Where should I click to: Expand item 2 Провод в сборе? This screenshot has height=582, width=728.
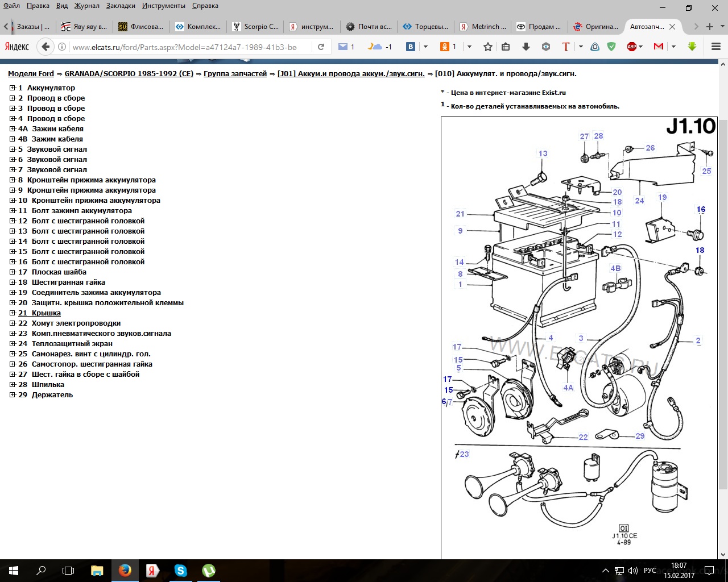[x=12, y=98]
